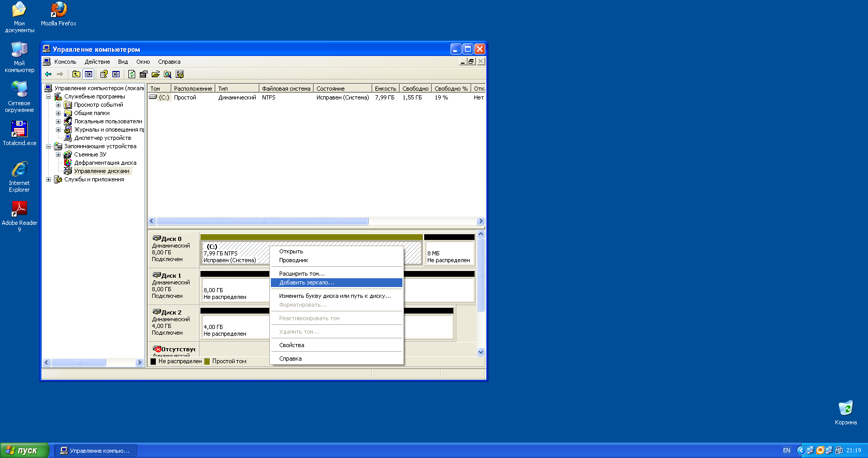868x458 pixels.
Task: Select the Мой компьютер desktop icon
Action: click(19, 57)
